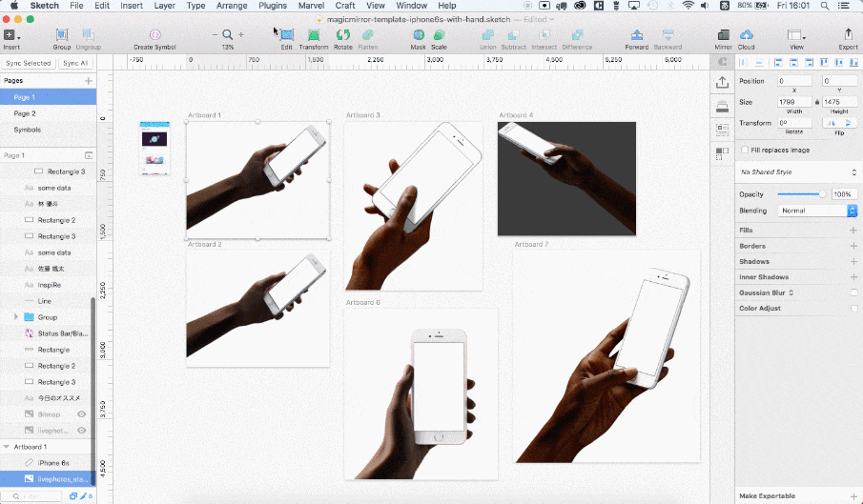Toggle the size aspect ratio lock

click(x=817, y=102)
